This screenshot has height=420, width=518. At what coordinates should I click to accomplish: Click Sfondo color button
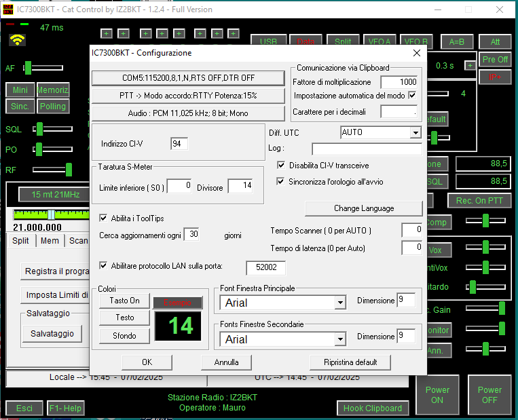coord(124,336)
